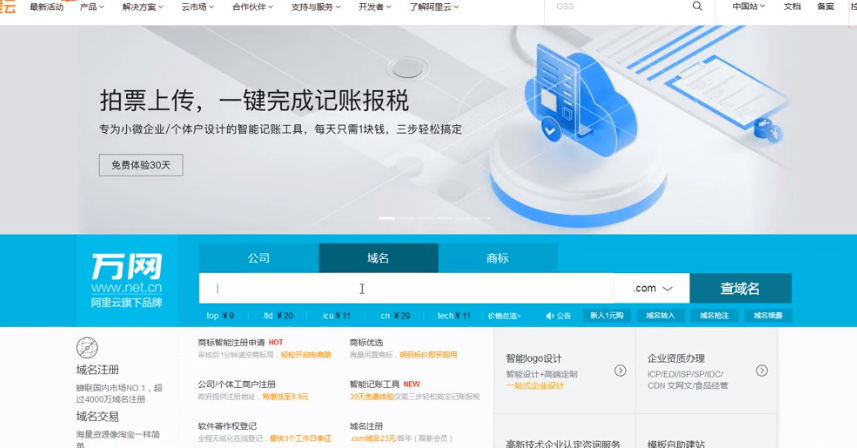857x448 pixels.
Task: Click the 轻松开启电商路 orange text
Action: tap(306, 355)
